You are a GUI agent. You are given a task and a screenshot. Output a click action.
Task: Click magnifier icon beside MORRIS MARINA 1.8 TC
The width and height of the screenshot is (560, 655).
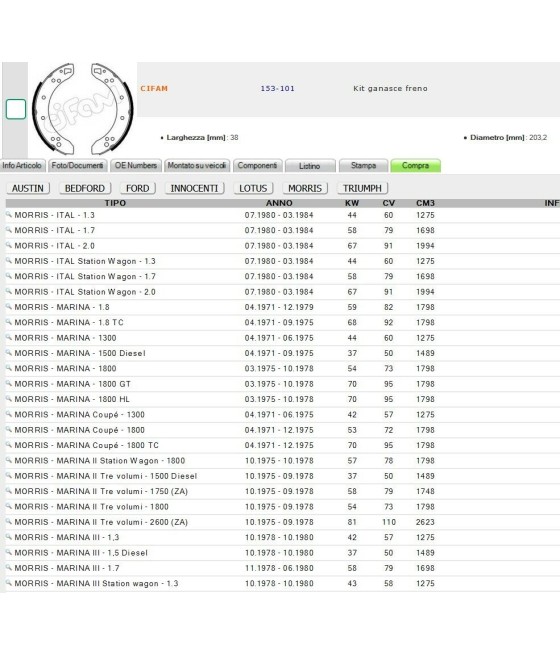(x=9, y=322)
